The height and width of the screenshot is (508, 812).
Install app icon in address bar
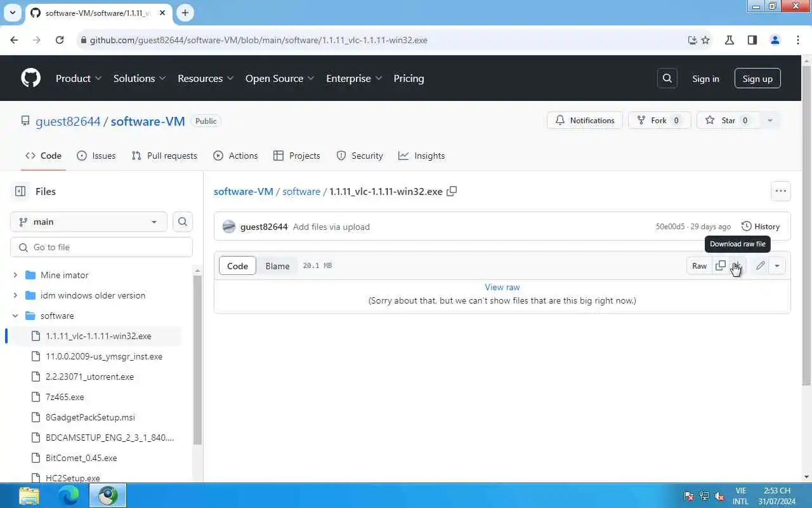(692, 40)
